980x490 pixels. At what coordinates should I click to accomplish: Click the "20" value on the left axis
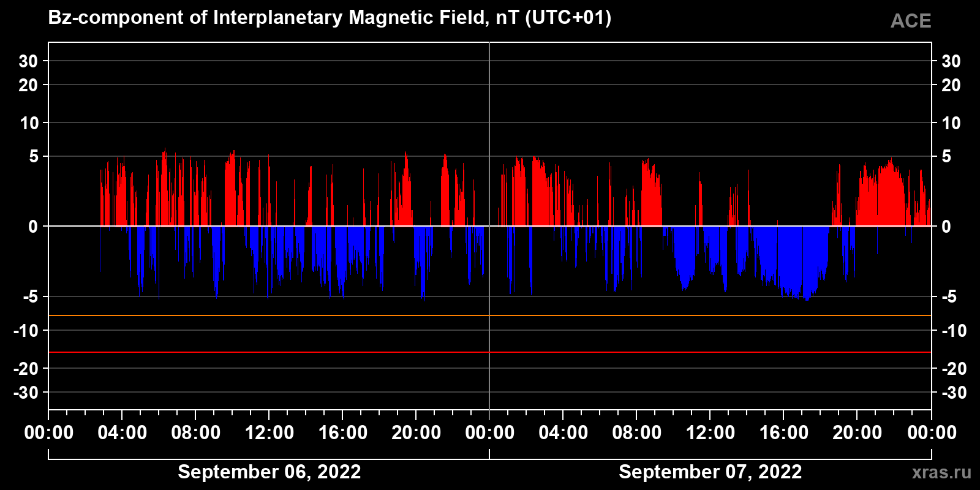[x=28, y=85]
